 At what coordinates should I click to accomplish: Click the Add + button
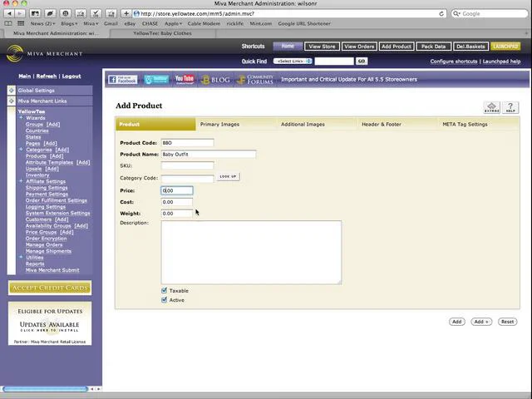point(481,322)
